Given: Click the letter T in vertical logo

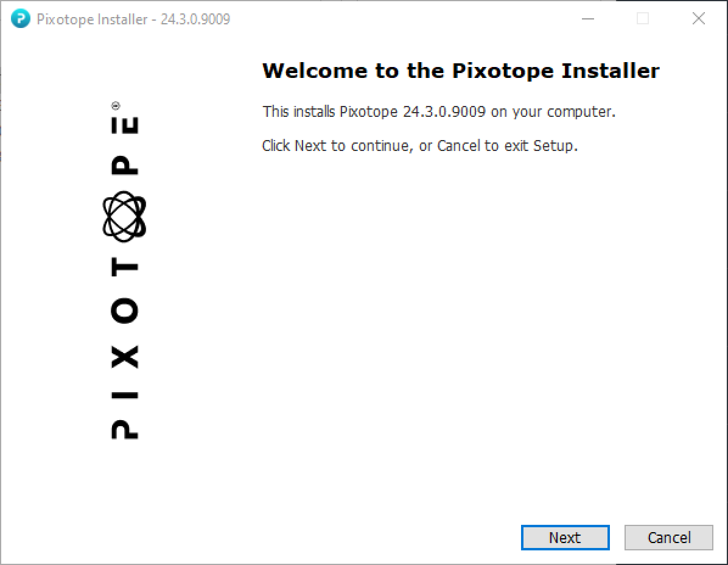Looking at the screenshot, I should [x=124, y=267].
